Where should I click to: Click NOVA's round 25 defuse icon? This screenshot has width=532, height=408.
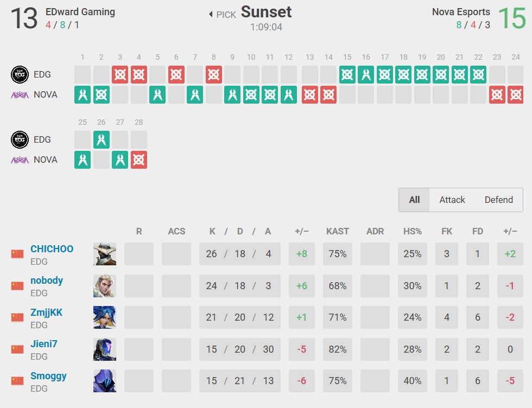coord(83,160)
